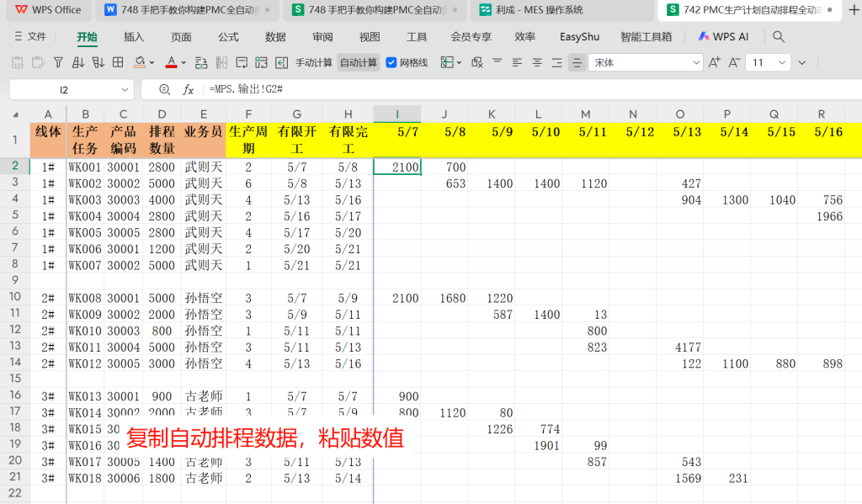
Task: Open the 视图 ribbon tab
Action: click(370, 37)
